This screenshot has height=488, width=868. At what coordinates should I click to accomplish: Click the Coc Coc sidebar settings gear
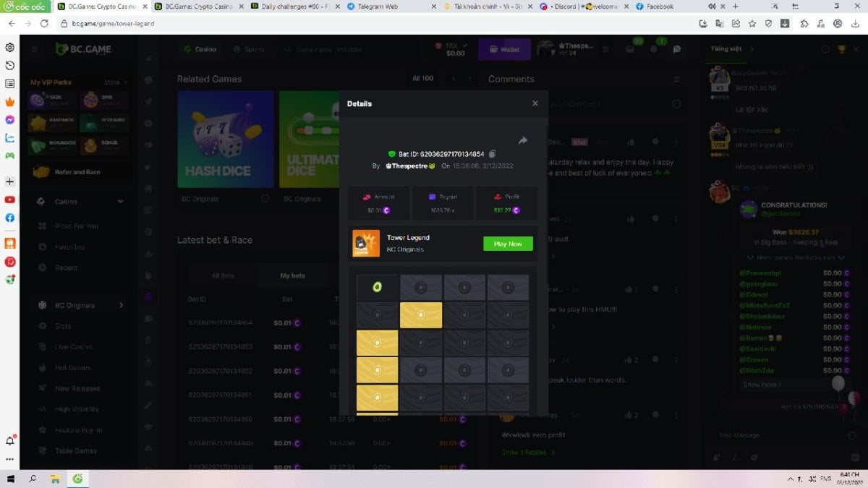(10, 48)
